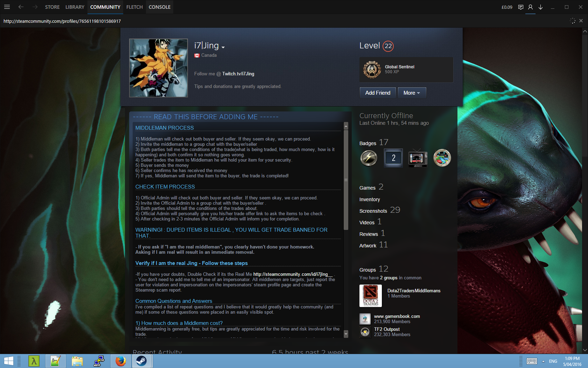This screenshot has height=368, width=588.
Task: Open the lightning bolt badge
Action: point(369,158)
